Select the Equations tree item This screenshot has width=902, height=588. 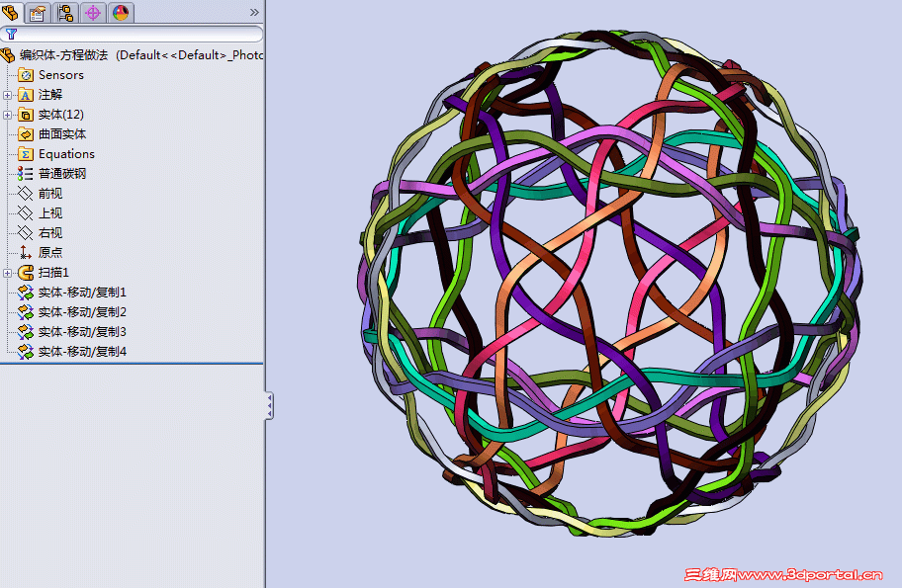coord(66,154)
